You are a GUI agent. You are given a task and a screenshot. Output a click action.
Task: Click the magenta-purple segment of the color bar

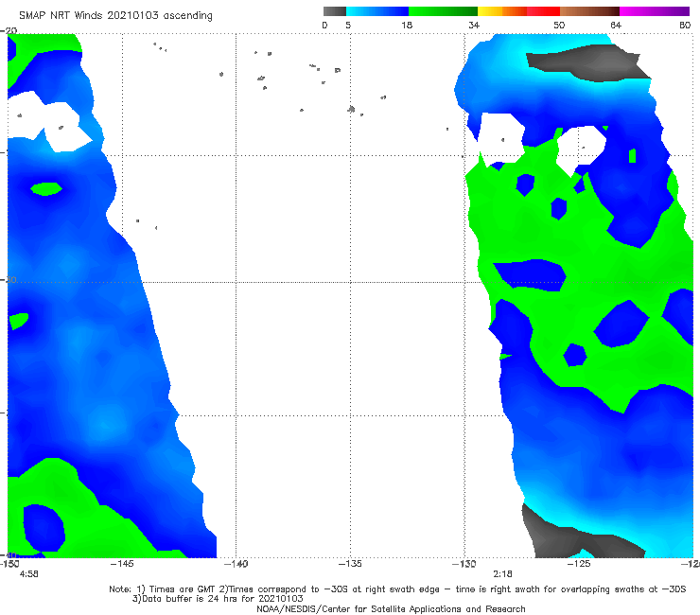pyautogui.click(x=655, y=11)
